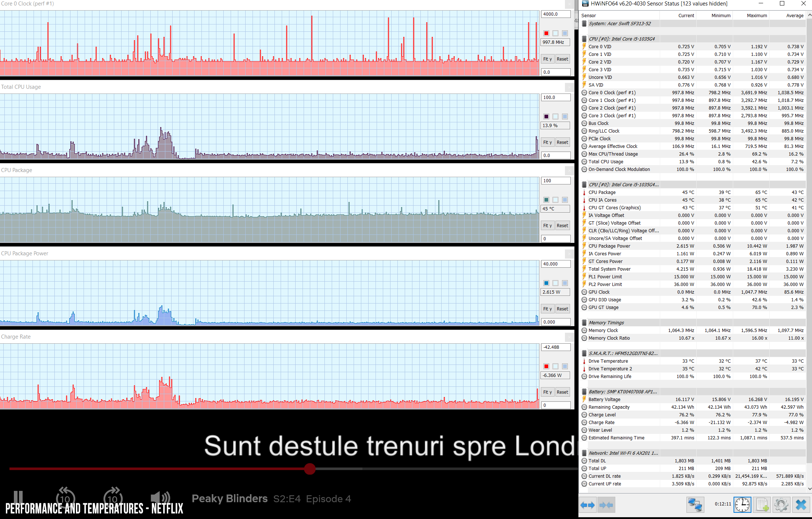812x519 pixels.
Task: Click Charge Rate max field -42.488
Action: 555,347
